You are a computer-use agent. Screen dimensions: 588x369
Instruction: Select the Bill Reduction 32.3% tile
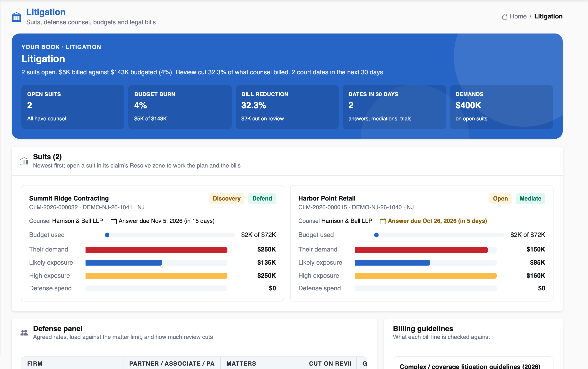[x=287, y=107]
